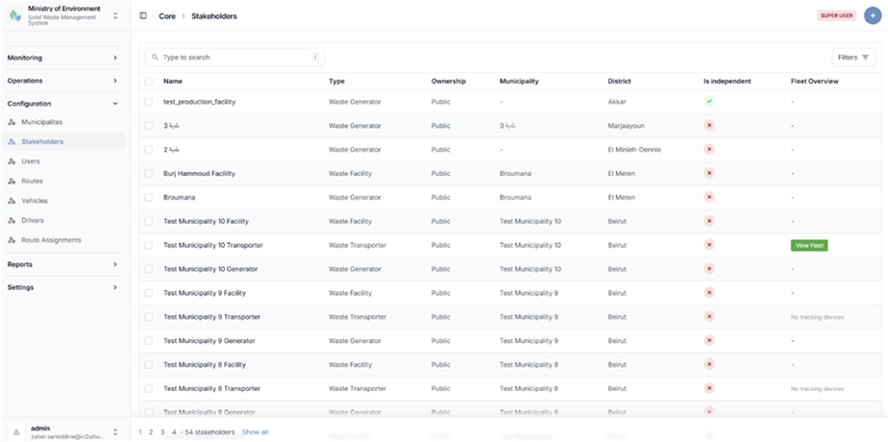
Task: Go to page 4 of stakeholders
Action: [x=174, y=432]
